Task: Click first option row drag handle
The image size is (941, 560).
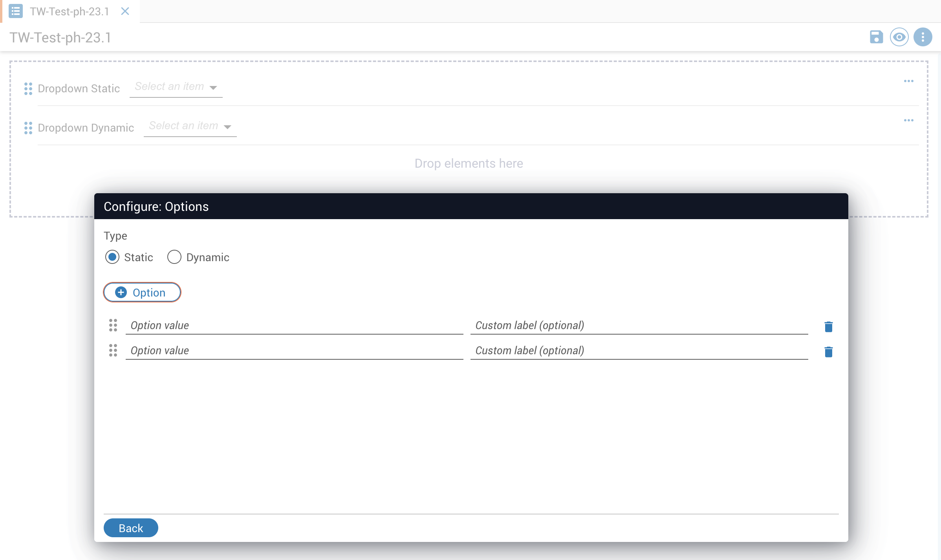Action: (113, 325)
